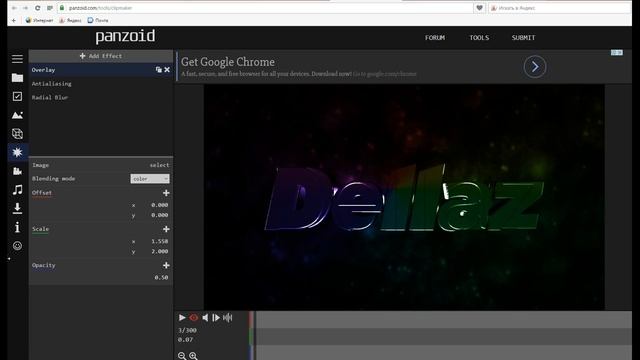The image size is (640, 360).
Task: Open the SUBMIT menu link
Action: (x=523, y=38)
